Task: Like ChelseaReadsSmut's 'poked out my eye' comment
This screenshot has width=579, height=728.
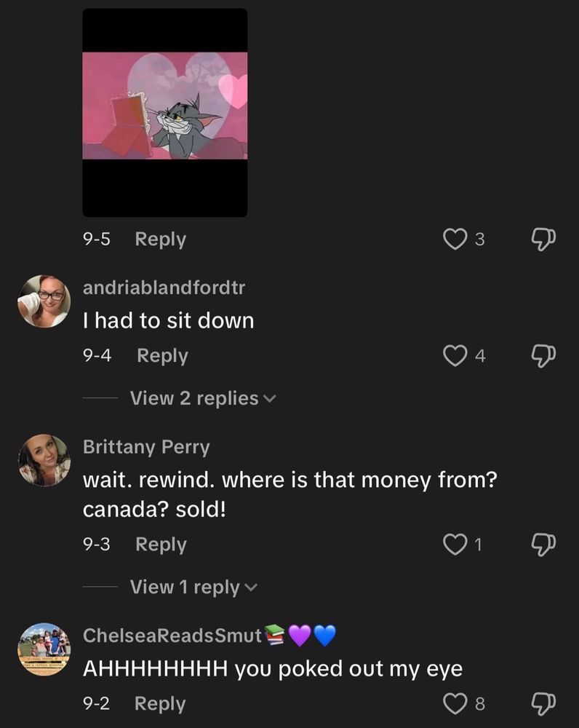Action: [x=455, y=703]
